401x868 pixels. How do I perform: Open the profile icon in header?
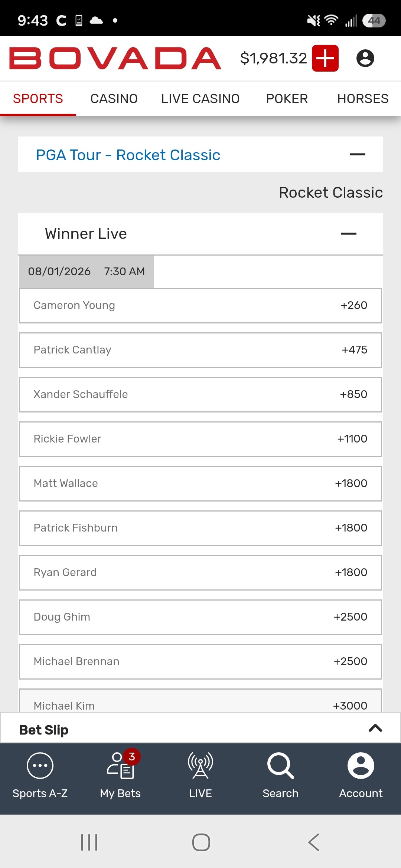pyautogui.click(x=365, y=58)
